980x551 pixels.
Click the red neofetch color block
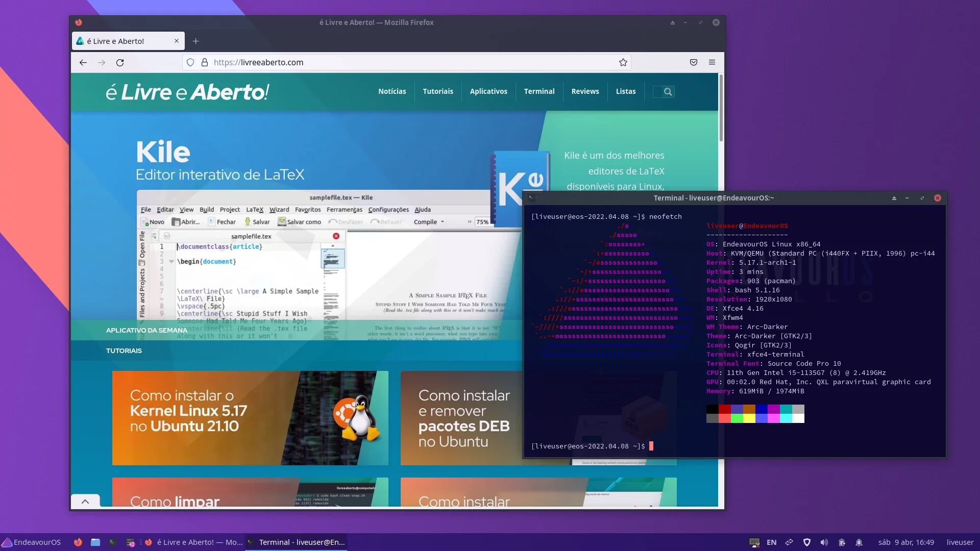pos(725,409)
